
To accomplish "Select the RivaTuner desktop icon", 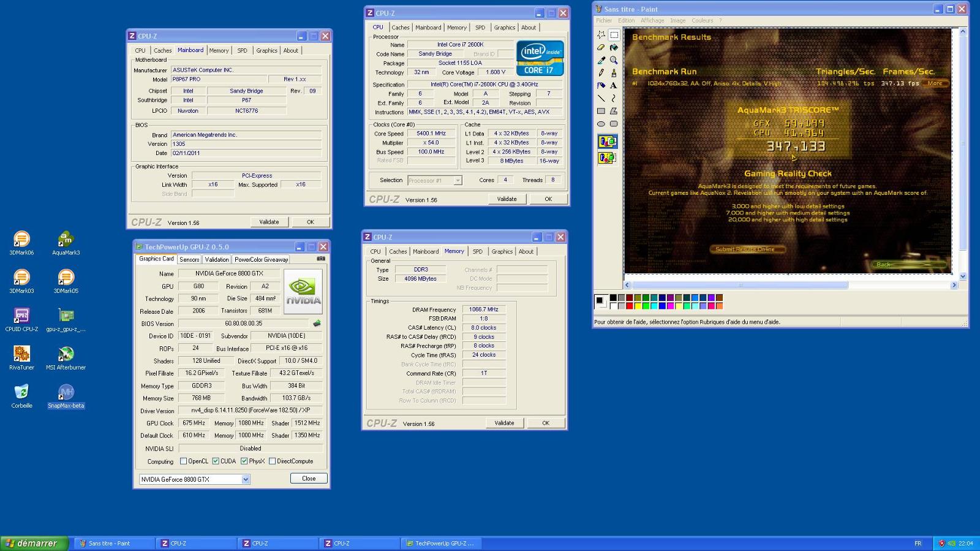I will (x=21, y=357).
